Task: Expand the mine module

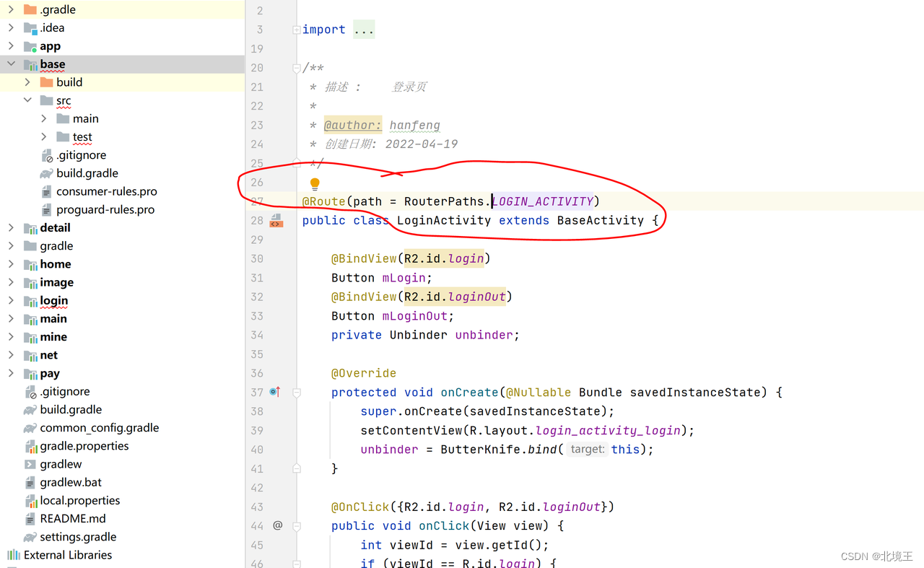Action: coord(11,337)
